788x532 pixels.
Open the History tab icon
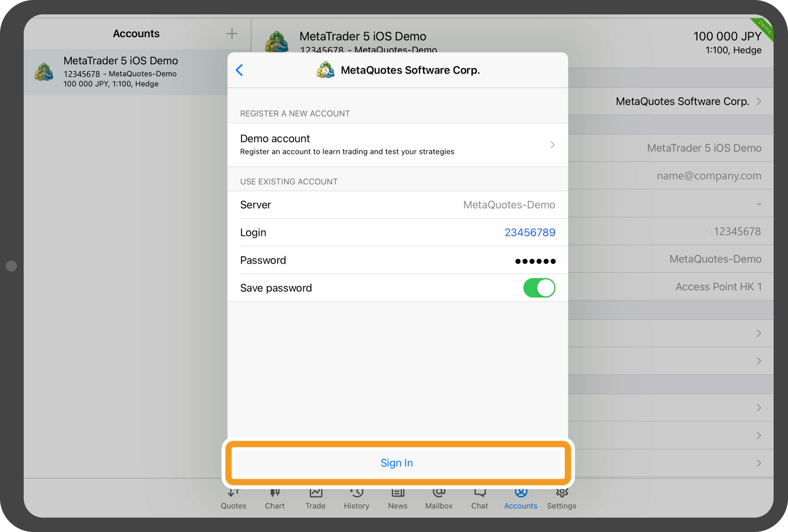356,494
